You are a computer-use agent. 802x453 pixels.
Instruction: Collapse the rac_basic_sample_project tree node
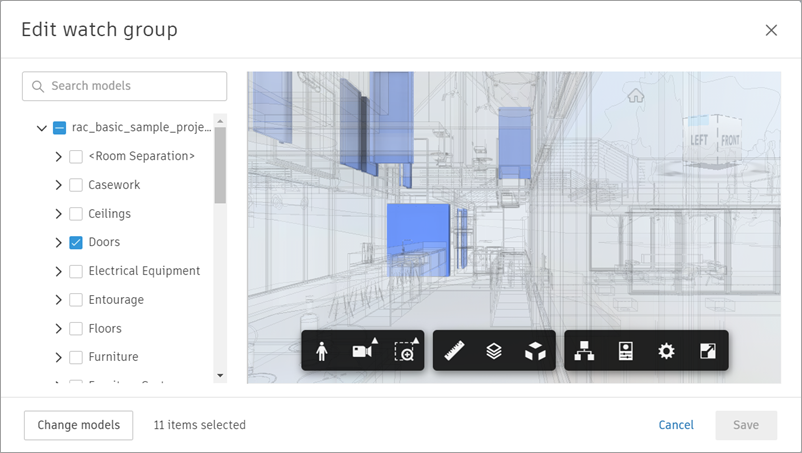point(42,128)
